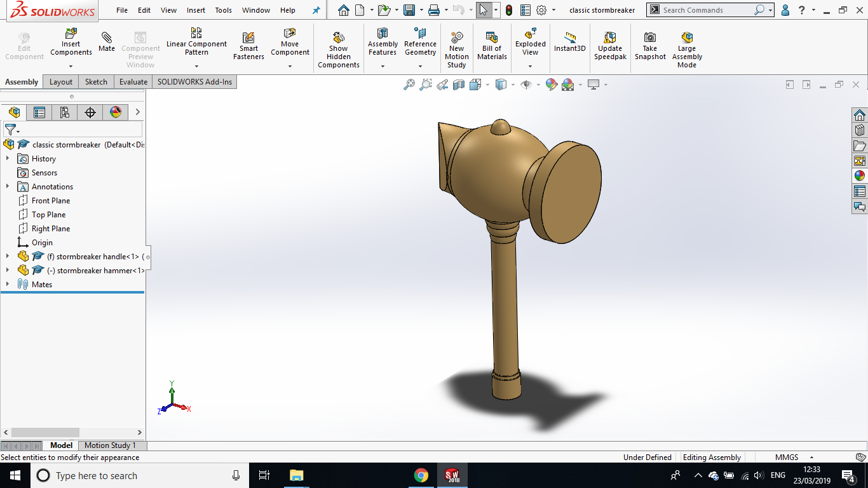Click the Section View icon
This screenshot has width=868, height=488.
[x=459, y=85]
